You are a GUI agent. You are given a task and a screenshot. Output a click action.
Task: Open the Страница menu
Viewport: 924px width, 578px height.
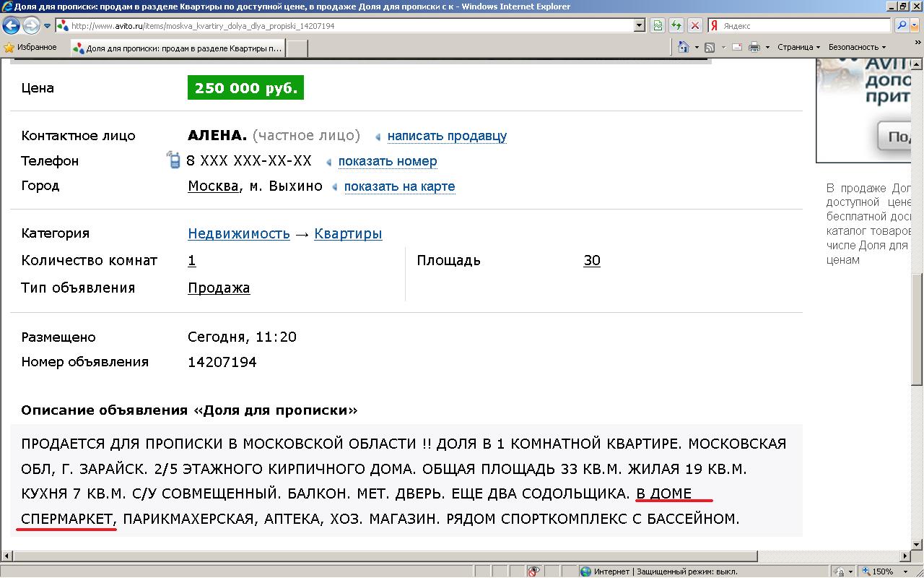798,47
